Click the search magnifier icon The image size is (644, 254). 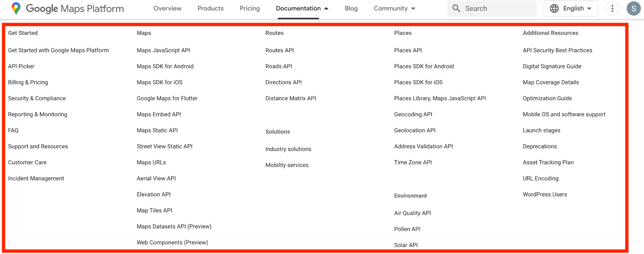tap(456, 8)
